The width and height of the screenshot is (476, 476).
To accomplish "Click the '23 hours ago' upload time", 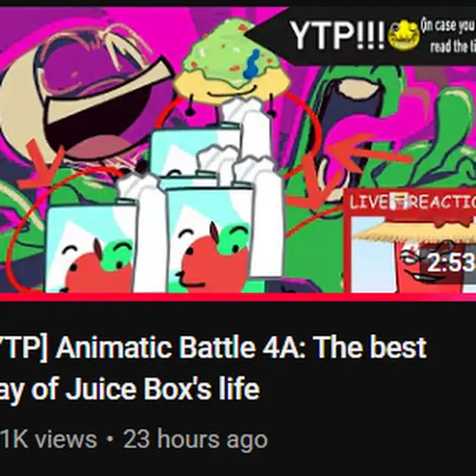I will (195, 439).
